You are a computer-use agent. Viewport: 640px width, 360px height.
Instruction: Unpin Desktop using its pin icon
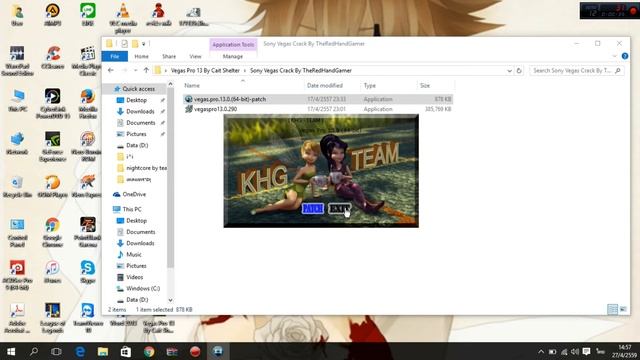point(163,100)
